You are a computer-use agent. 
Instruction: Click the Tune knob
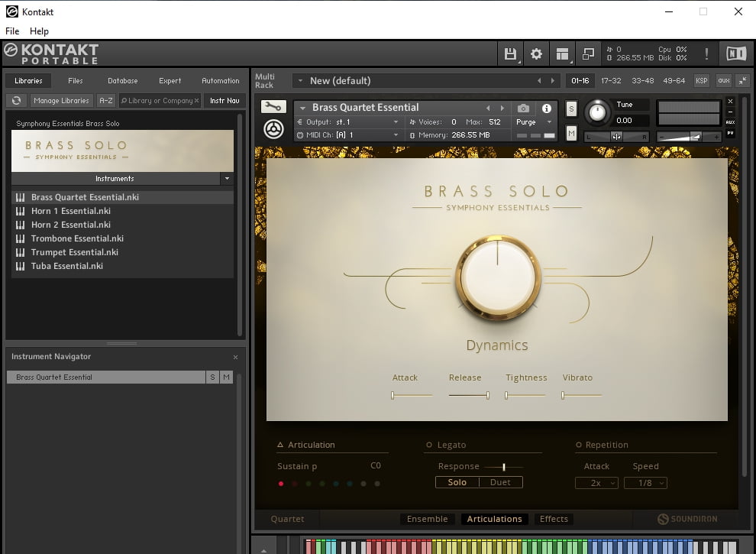(597, 112)
